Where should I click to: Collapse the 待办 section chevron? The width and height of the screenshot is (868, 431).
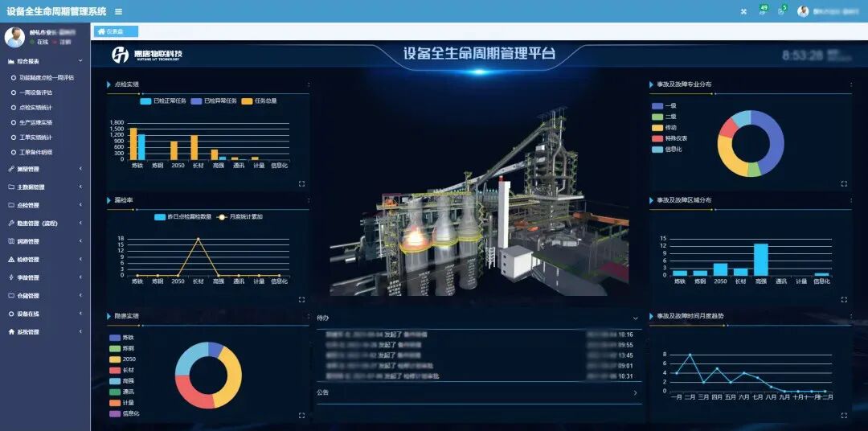pos(635,318)
